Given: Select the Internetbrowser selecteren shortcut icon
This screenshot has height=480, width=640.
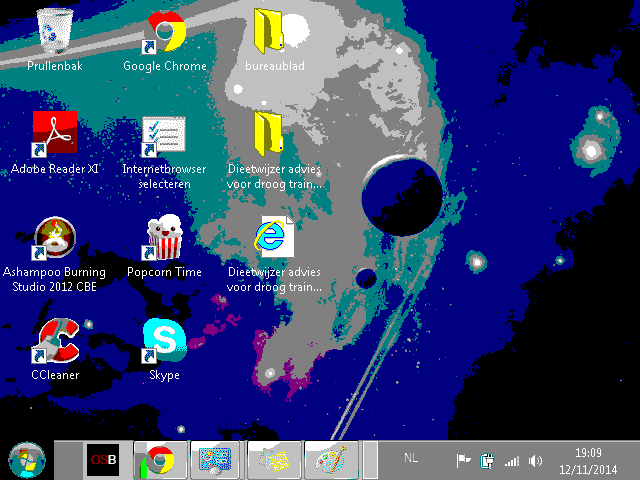Looking at the screenshot, I should [x=164, y=136].
